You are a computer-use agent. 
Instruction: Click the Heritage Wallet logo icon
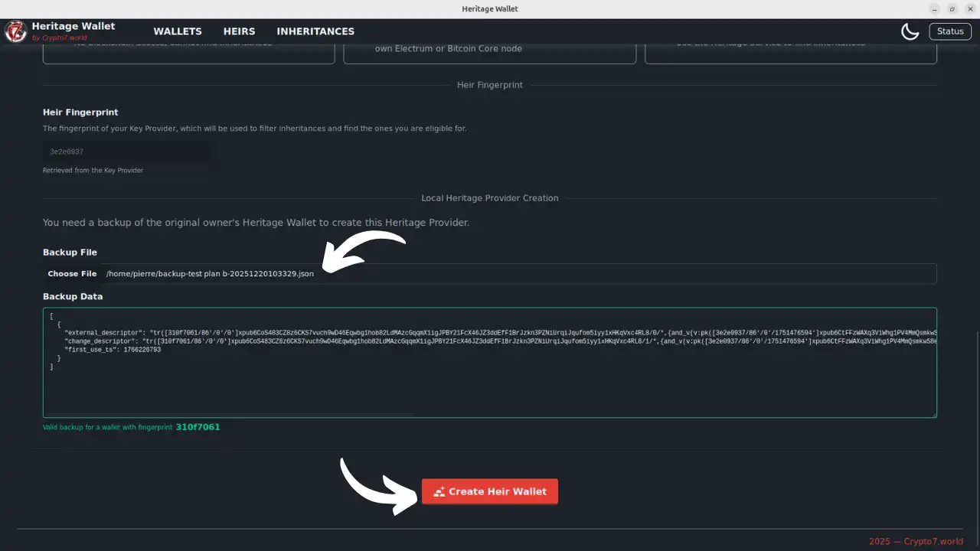pyautogui.click(x=15, y=31)
